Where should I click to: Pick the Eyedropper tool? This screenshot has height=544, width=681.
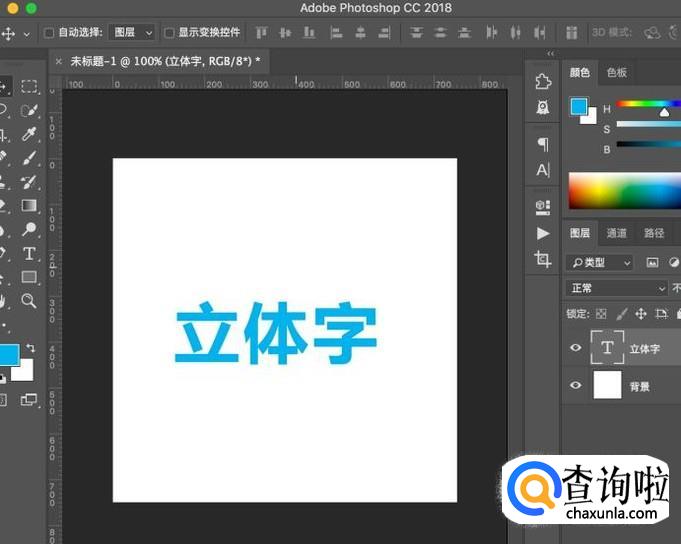point(29,134)
